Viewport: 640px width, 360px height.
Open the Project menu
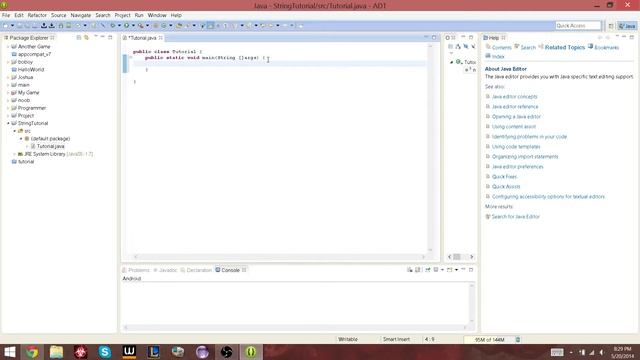[122, 15]
